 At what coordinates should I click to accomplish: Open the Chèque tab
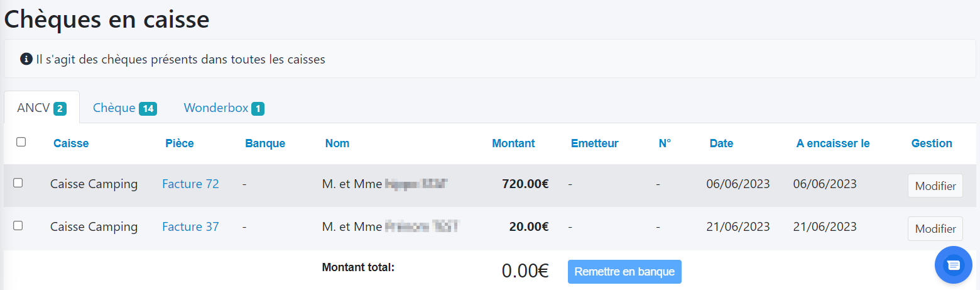pos(124,108)
